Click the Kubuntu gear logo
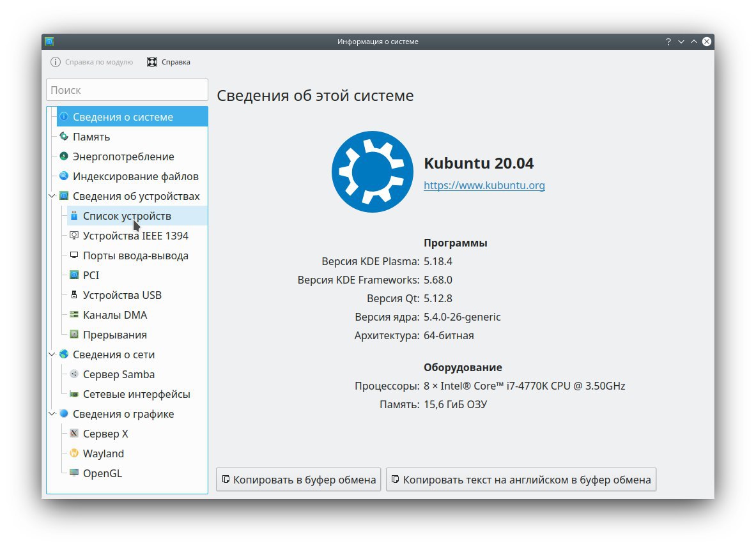 [x=372, y=172]
